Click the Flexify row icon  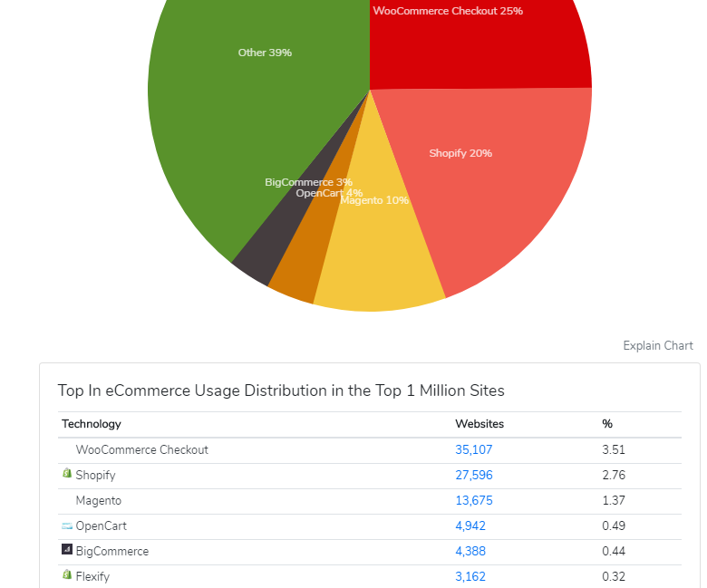67,574
